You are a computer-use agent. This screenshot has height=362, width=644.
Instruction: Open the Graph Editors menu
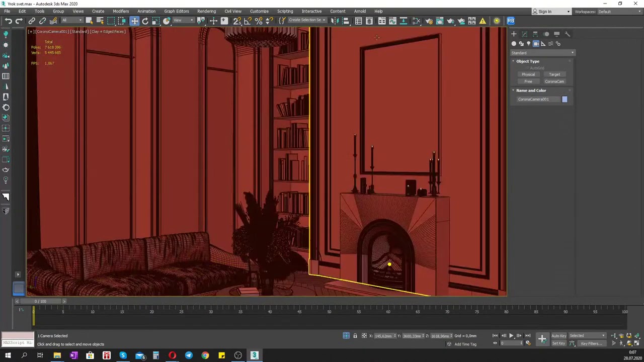(x=177, y=11)
